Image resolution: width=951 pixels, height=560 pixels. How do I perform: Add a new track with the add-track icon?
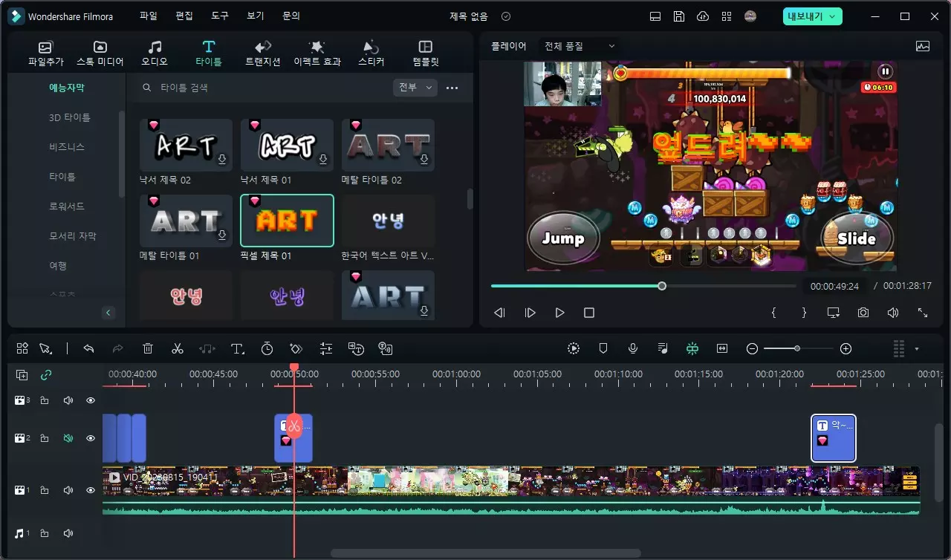(22, 375)
